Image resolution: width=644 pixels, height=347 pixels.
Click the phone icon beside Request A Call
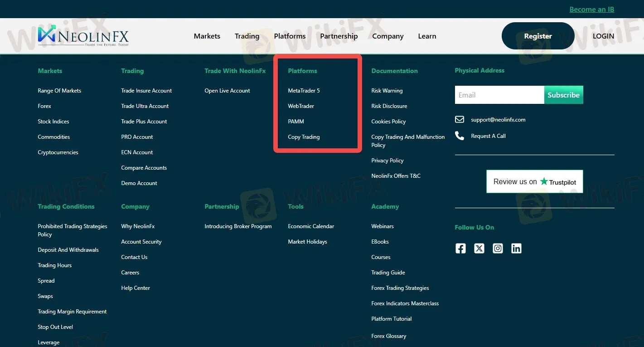click(460, 136)
